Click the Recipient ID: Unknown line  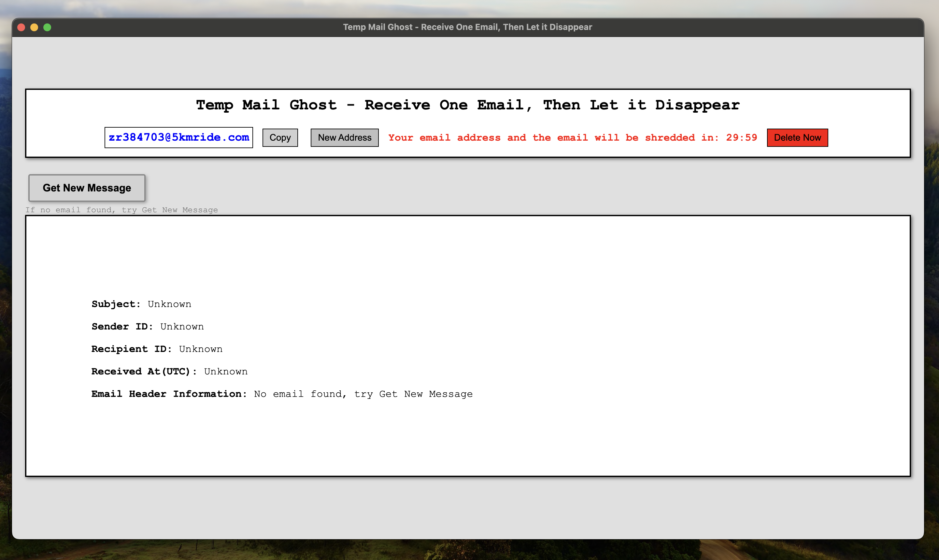click(157, 349)
